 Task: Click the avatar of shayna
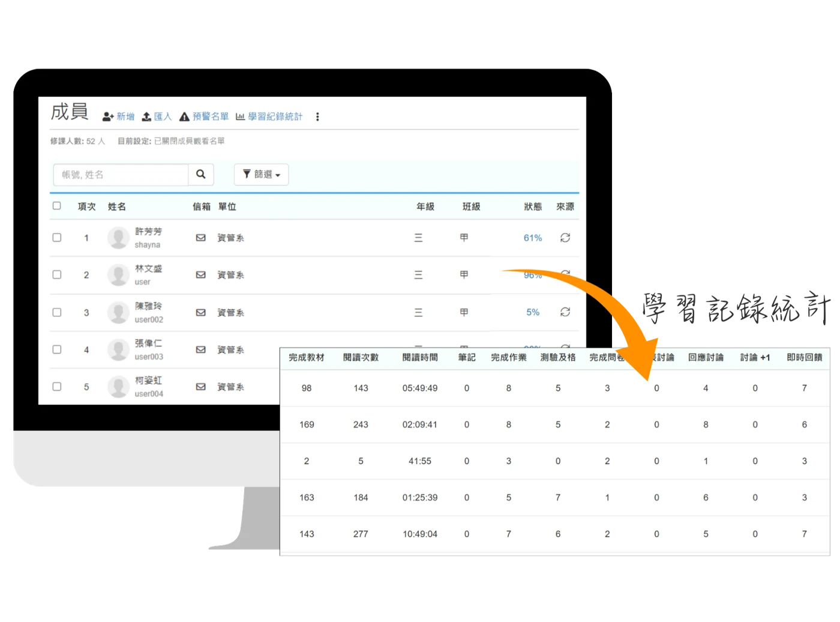pyautogui.click(x=118, y=238)
